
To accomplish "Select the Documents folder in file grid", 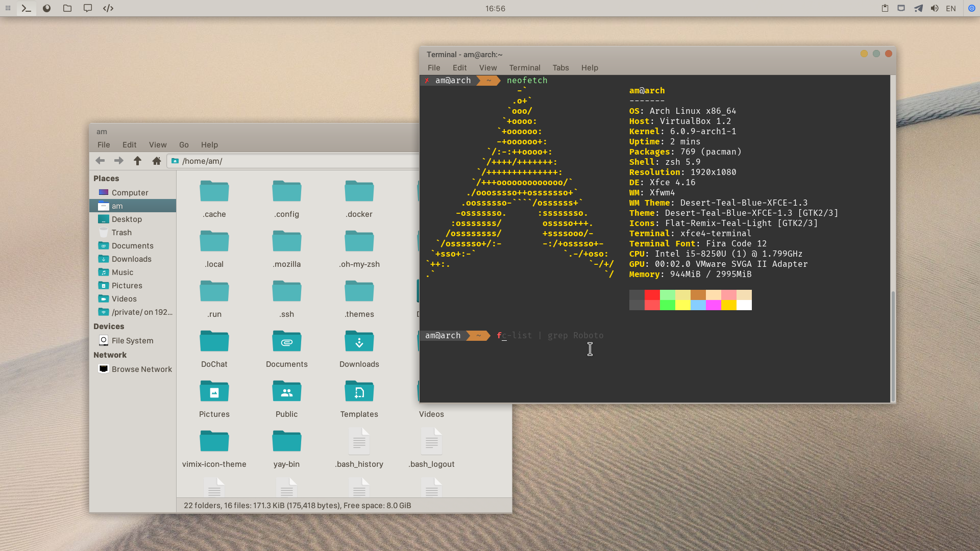I will (x=287, y=341).
